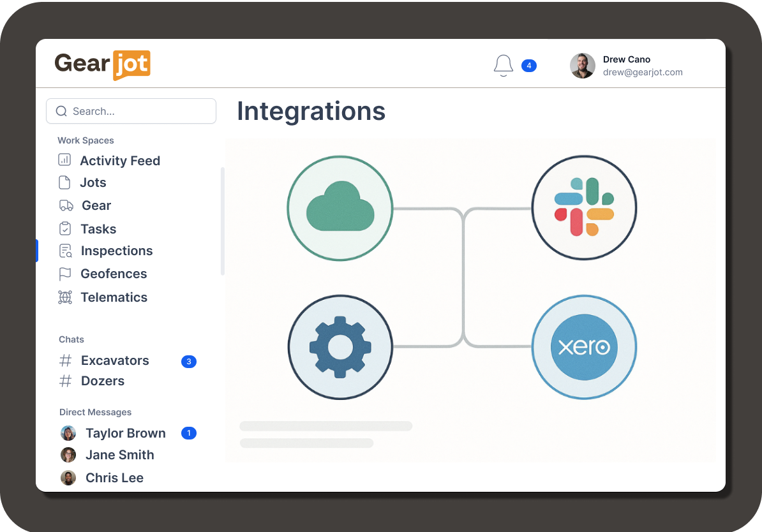Click the Jots document icon
The width and height of the screenshot is (762, 532).
click(64, 182)
